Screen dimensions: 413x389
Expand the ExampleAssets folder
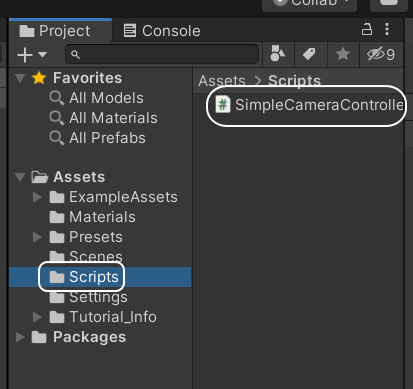click(37, 197)
